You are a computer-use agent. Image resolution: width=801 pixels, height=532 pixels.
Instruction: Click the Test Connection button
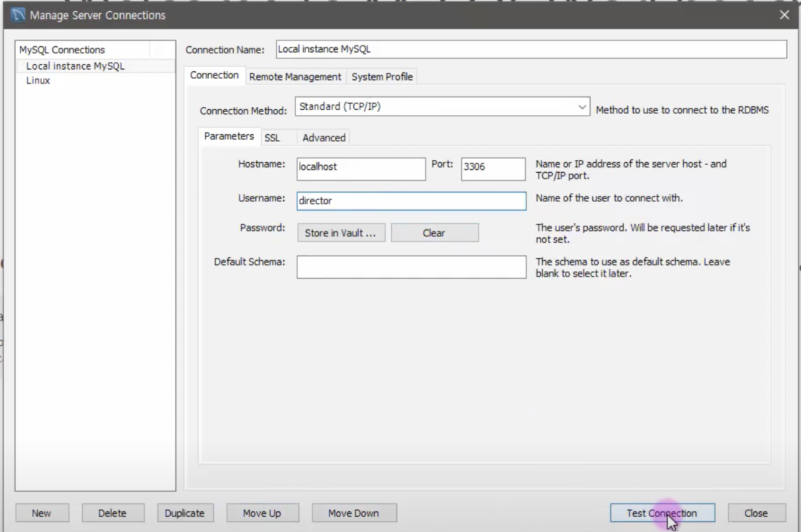[x=662, y=513]
